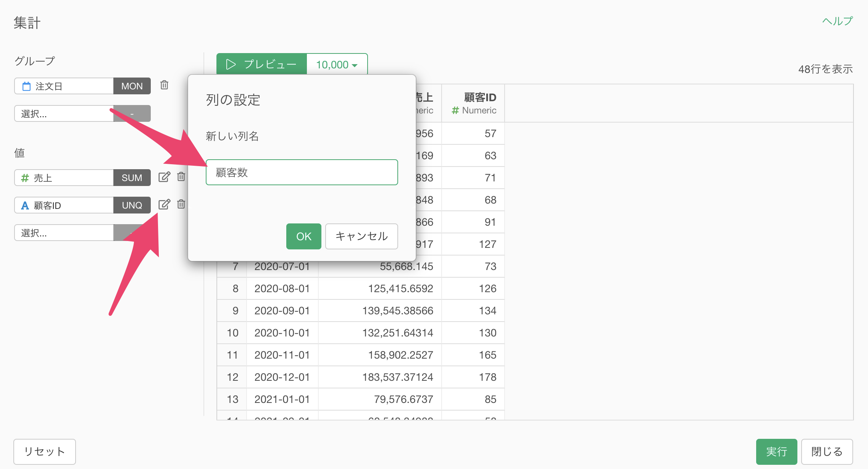Confirm with the OK button
The width and height of the screenshot is (868, 469).
pyautogui.click(x=304, y=236)
